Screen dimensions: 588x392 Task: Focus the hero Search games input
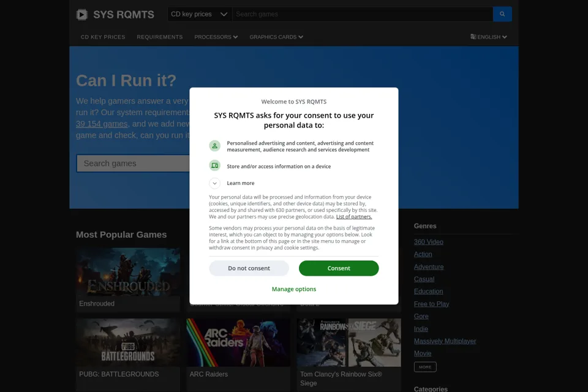[134, 163]
